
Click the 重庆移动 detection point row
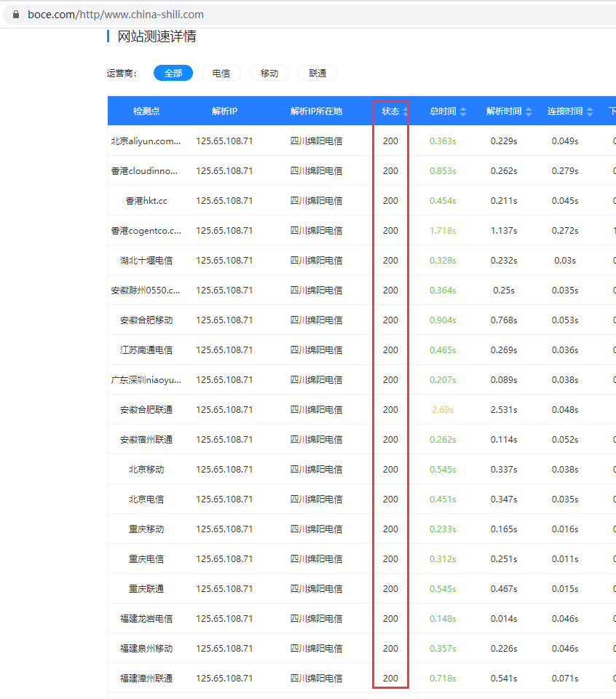click(x=146, y=529)
